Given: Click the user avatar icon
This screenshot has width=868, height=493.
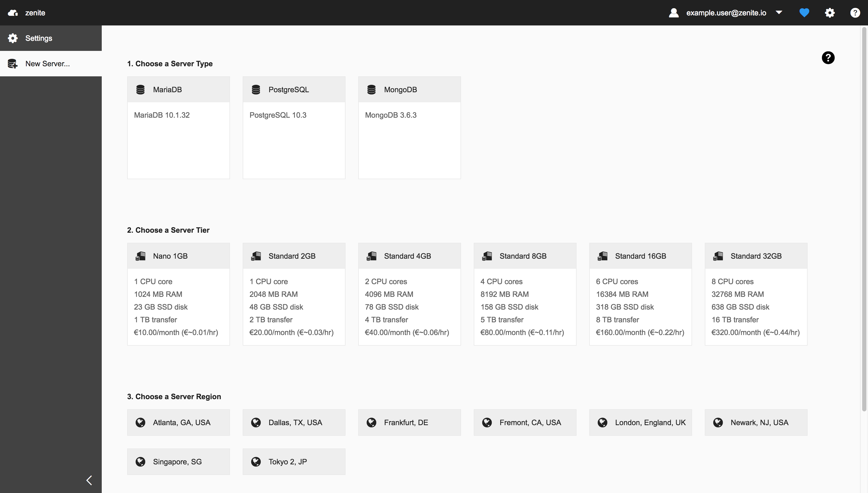Looking at the screenshot, I should point(674,13).
